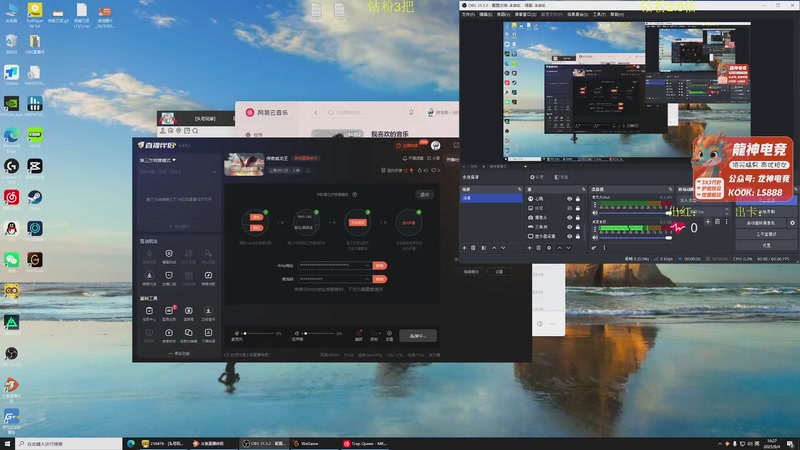Open Steam desktop shortcut icon
Screen dimensions: 800x450
(35, 197)
